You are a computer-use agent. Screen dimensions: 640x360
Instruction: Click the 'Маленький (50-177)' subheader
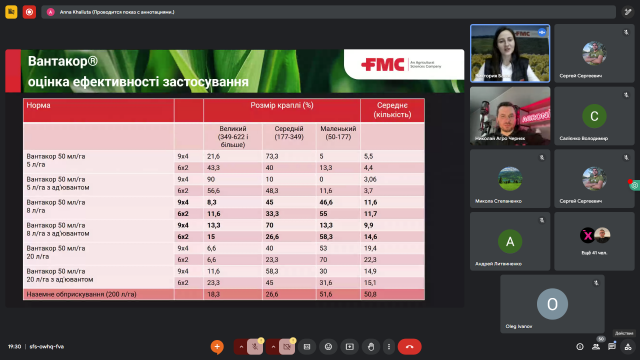(338, 133)
